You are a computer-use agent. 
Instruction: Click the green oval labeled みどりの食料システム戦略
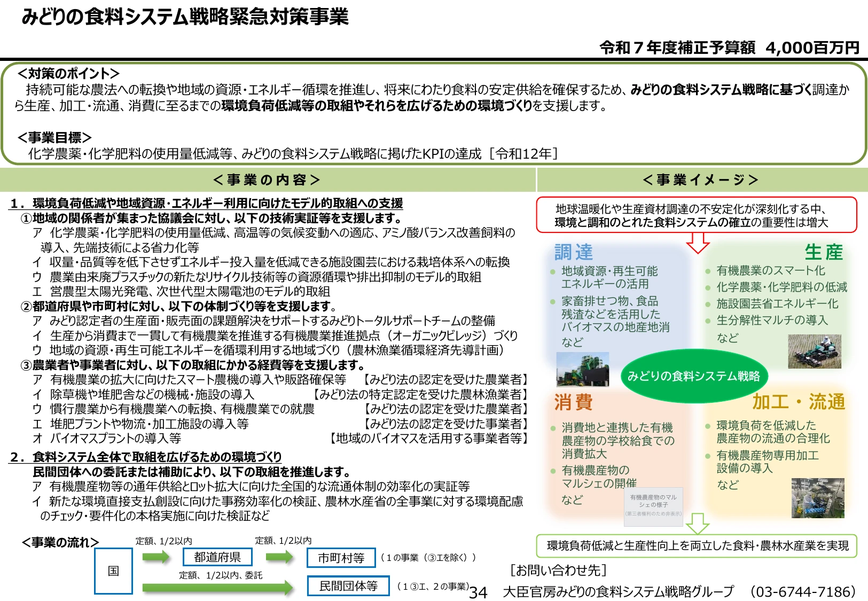694,376
